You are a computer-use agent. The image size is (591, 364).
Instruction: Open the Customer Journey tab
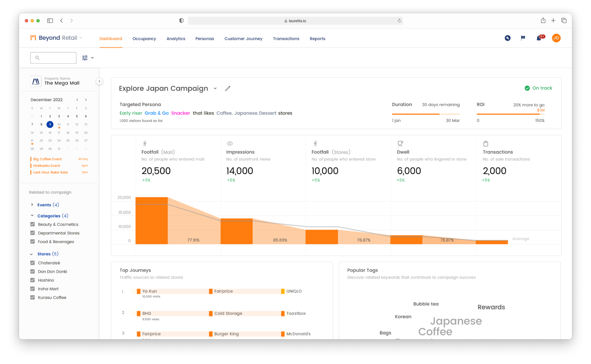pyautogui.click(x=243, y=39)
